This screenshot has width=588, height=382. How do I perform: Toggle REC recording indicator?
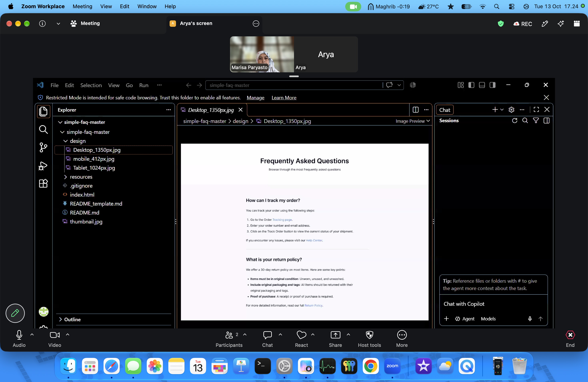pyautogui.click(x=523, y=24)
